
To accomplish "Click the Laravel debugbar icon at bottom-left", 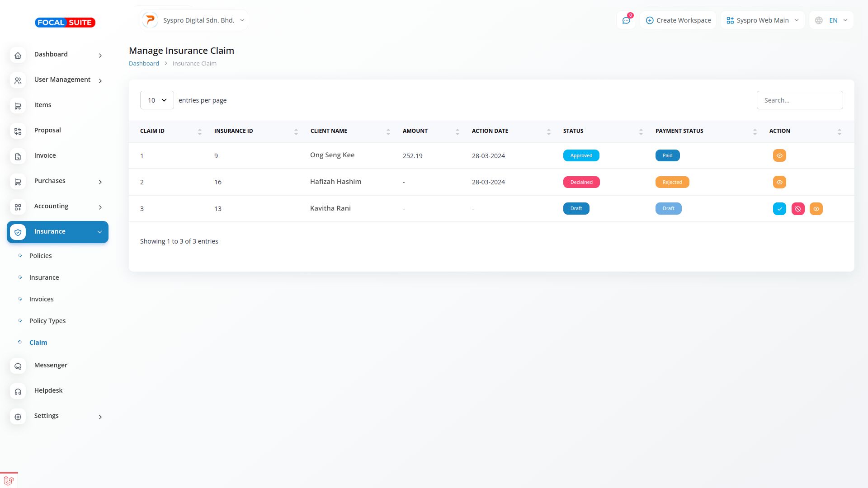I will click(x=9, y=481).
